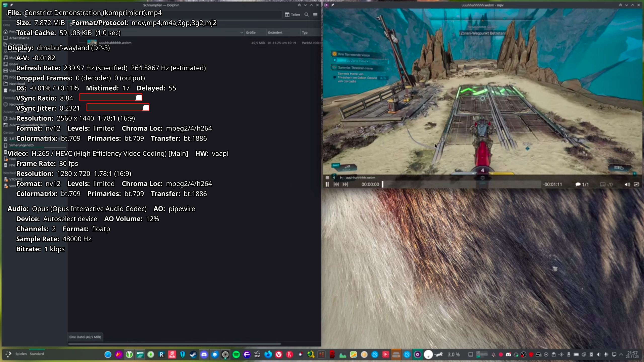The width and height of the screenshot is (644, 362).
Task: Open Dolphin search icon
Action: click(x=306, y=15)
